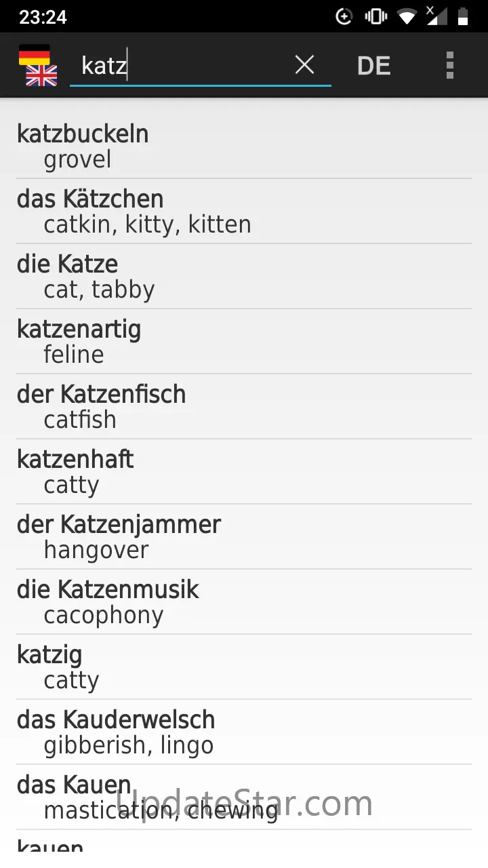The image size is (488, 868).
Task: Open the der Katzenfisch entry
Action: pos(244,407)
